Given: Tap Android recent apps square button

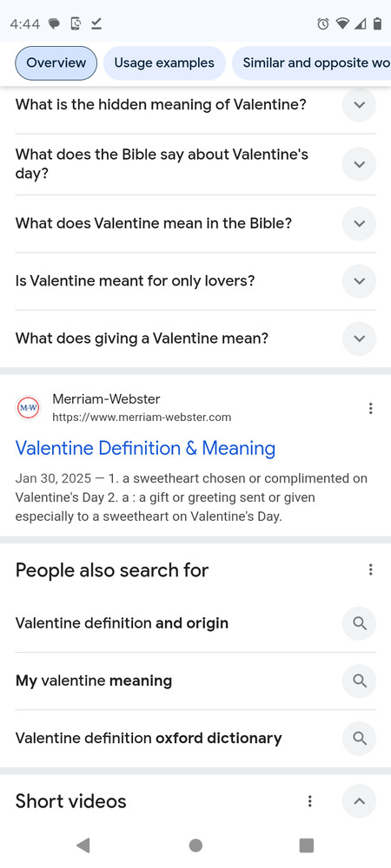Looking at the screenshot, I should pyautogui.click(x=306, y=845).
